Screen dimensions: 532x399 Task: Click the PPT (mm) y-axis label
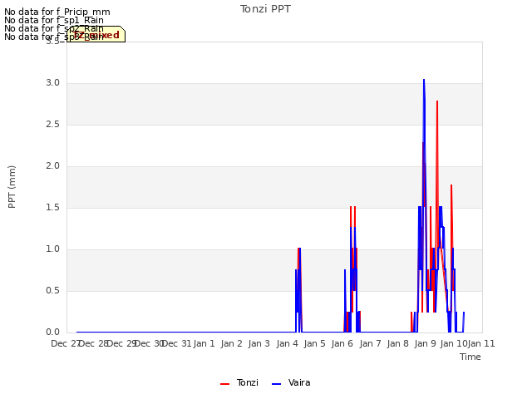(x=12, y=187)
